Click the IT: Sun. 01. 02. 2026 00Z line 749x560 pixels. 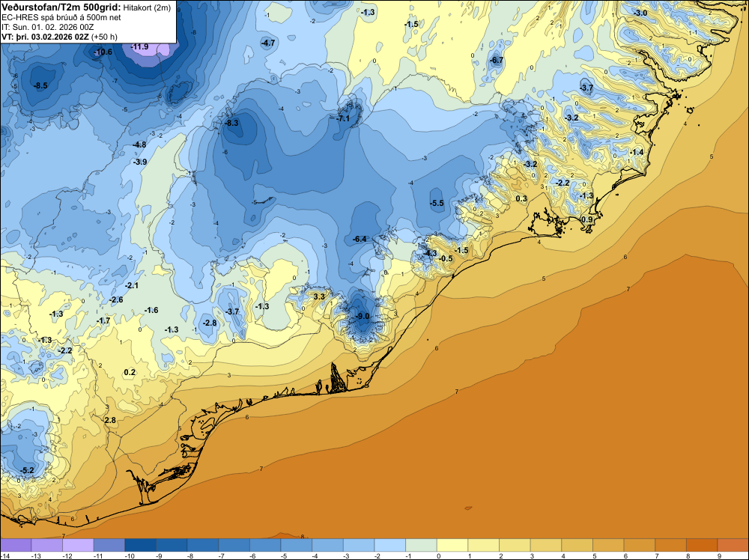pos(48,27)
